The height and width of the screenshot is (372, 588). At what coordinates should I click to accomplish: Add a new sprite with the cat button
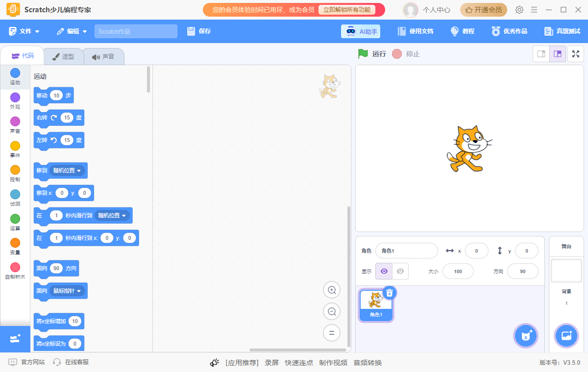click(525, 336)
